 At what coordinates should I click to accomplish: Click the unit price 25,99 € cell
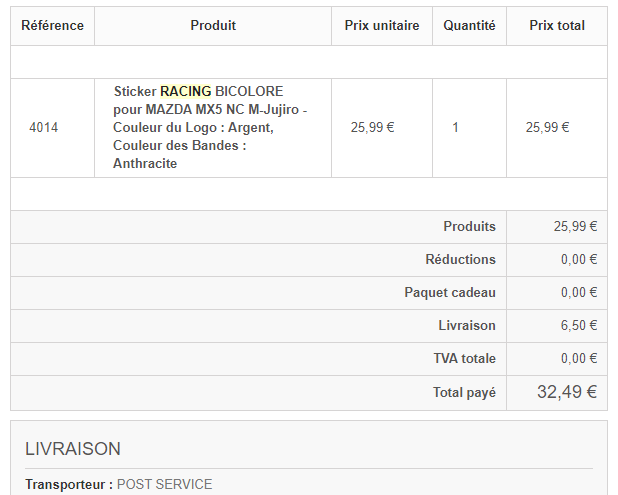tap(372, 128)
